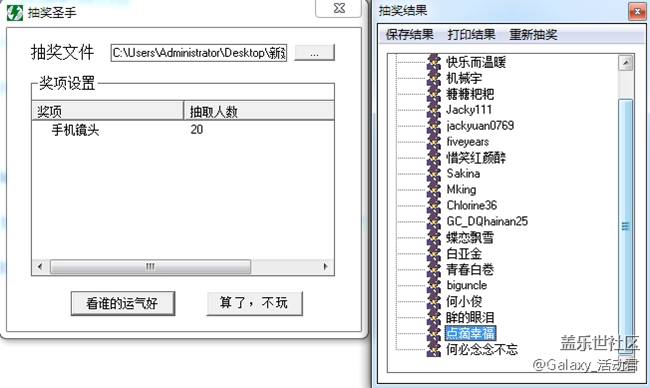Click the 抽奖文件 path input field
The image size is (650, 388).
pos(199,53)
